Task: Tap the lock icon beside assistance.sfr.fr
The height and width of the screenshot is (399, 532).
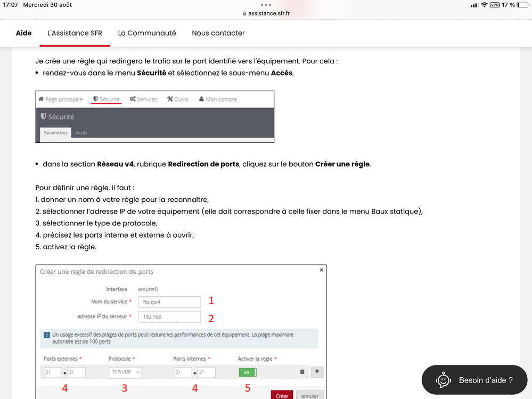Action: click(x=244, y=13)
